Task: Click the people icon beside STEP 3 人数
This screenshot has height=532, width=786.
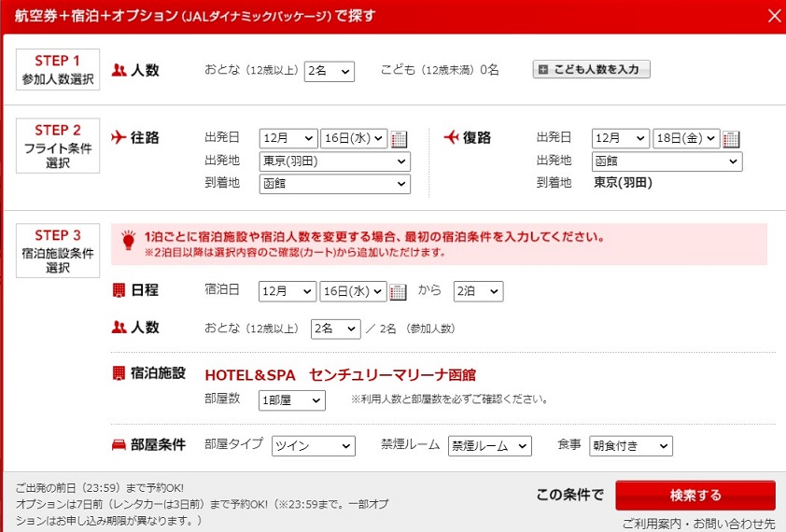Action: 119,328
